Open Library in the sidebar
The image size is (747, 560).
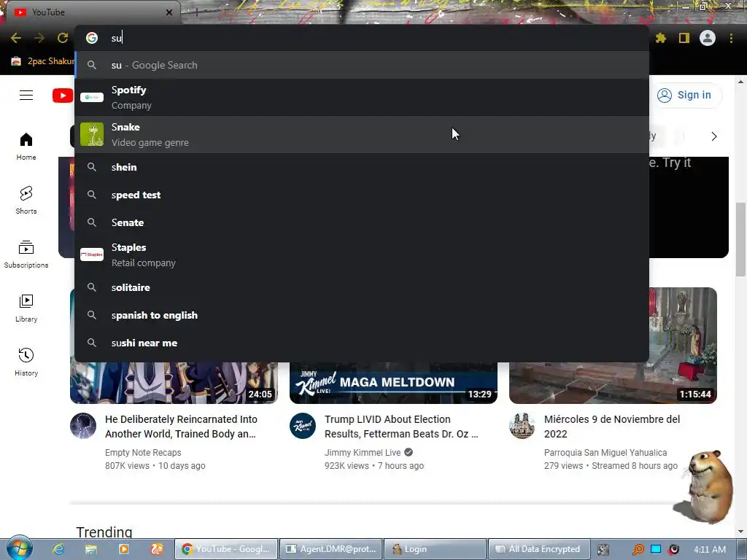click(26, 308)
